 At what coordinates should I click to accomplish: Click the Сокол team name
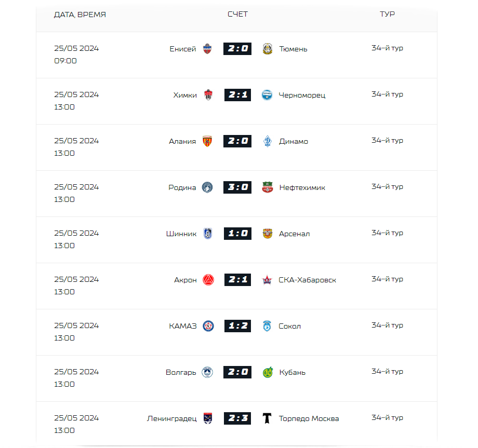click(x=289, y=326)
